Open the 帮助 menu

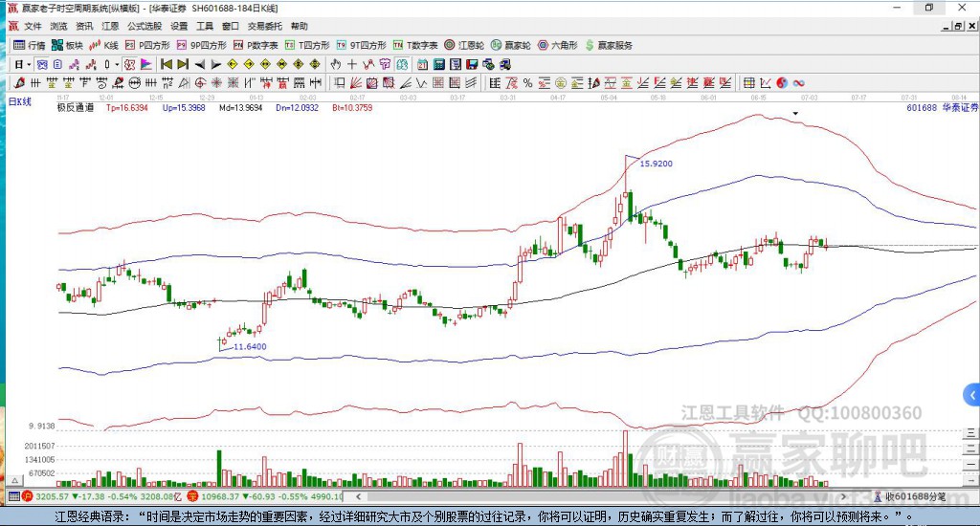(299, 26)
